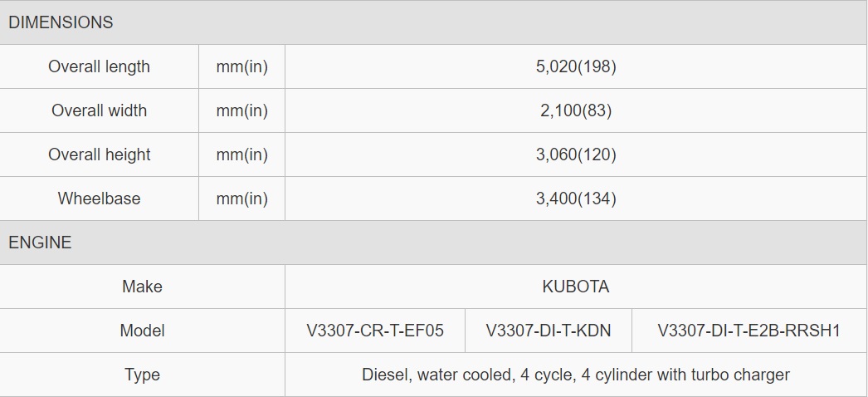Select the Overall height label cell
868x397 pixels.
99,154
